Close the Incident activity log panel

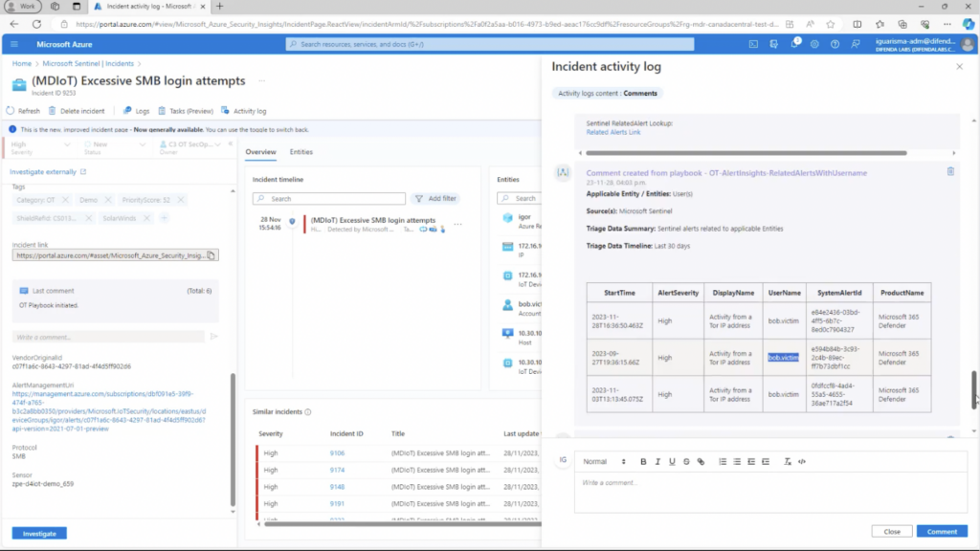[x=959, y=66]
